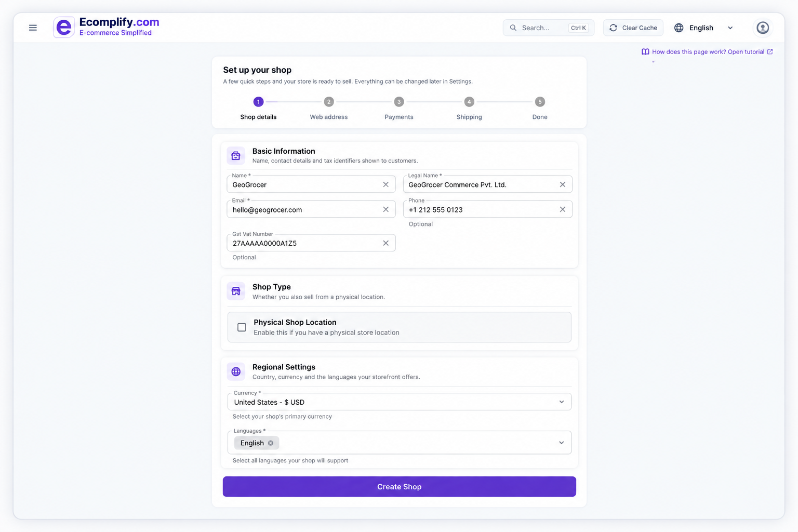Click the 'E-commerce Simplified' tagline
Image resolution: width=798 pixels, height=532 pixels.
(x=115, y=33)
